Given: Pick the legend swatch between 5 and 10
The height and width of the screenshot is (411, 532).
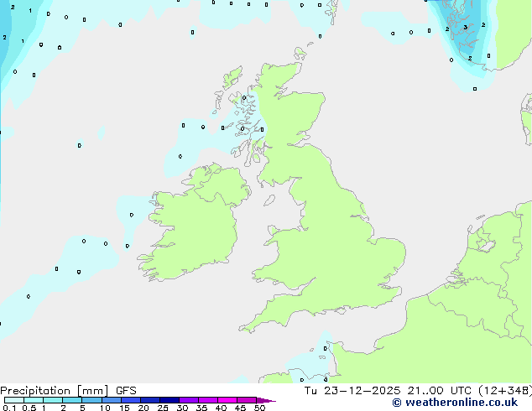Looking at the screenshot, I should tap(91, 400).
